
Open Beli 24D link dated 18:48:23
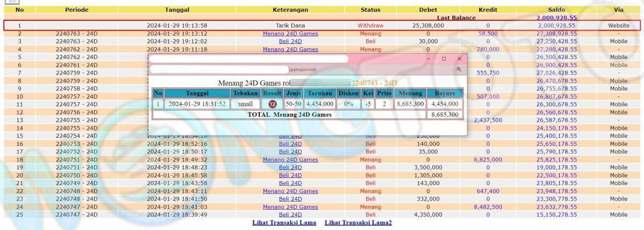coord(290,167)
